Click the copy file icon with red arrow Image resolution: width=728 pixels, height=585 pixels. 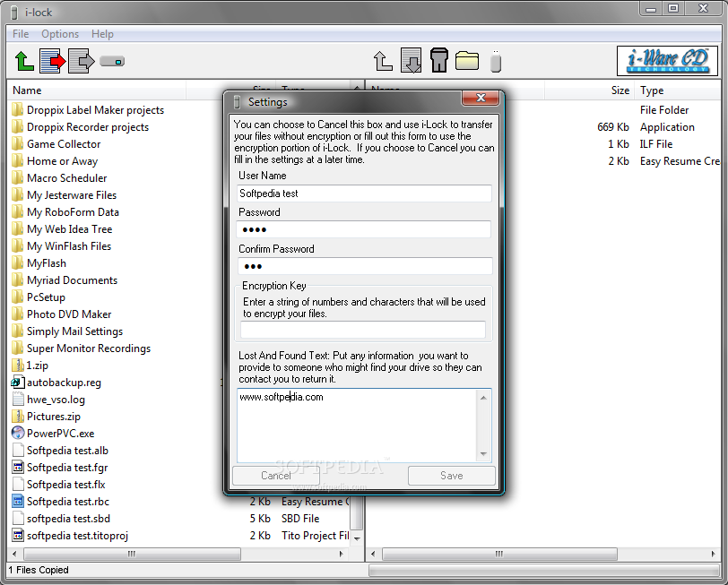52,61
